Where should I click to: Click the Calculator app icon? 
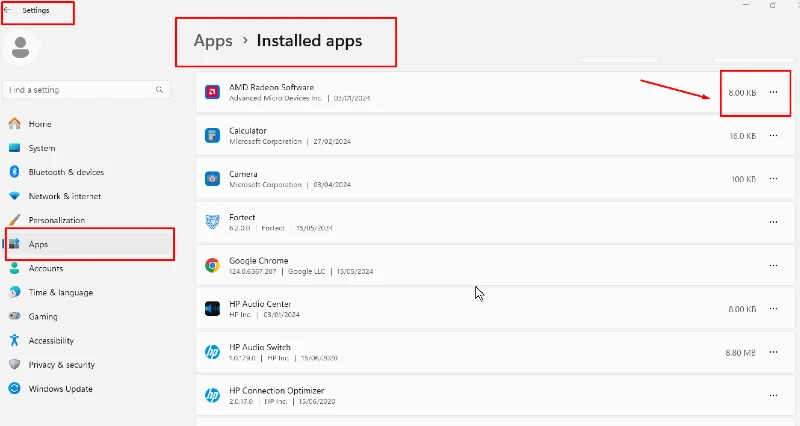[x=212, y=136]
